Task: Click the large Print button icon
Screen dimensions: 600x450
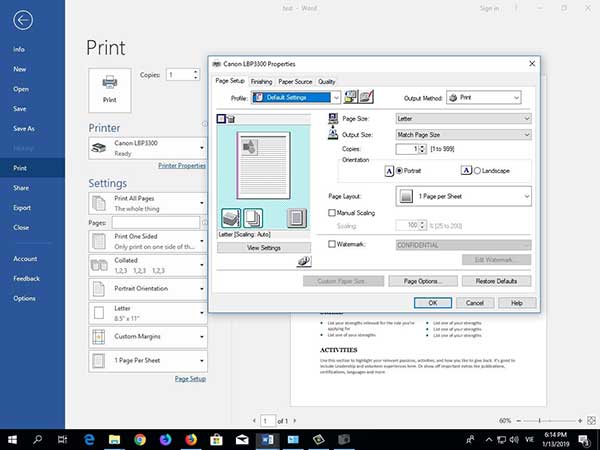Action: 110,90
